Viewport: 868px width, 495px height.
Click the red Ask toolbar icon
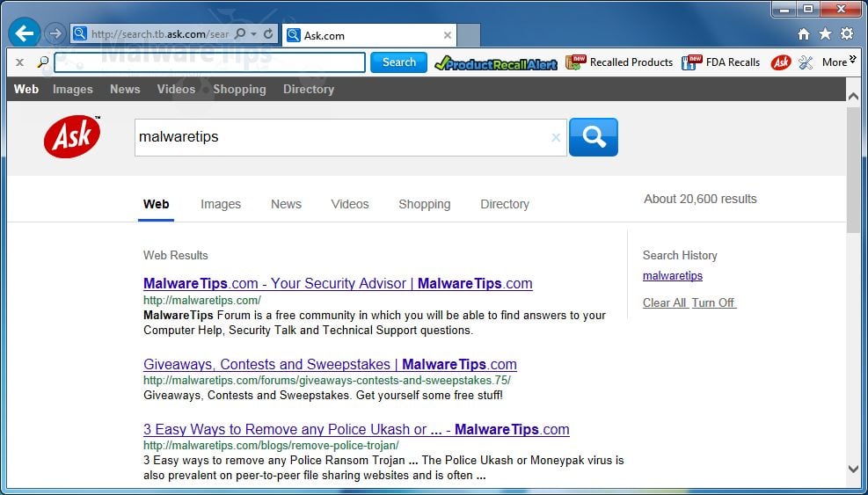pyautogui.click(x=781, y=62)
